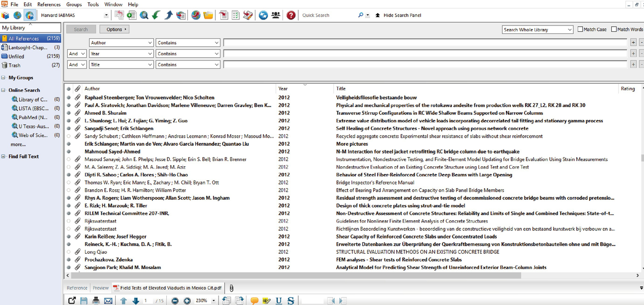Image resolution: width=644 pixels, height=305 pixels.
Task: Switch to Local Library Mode icon
Action: (6, 15)
